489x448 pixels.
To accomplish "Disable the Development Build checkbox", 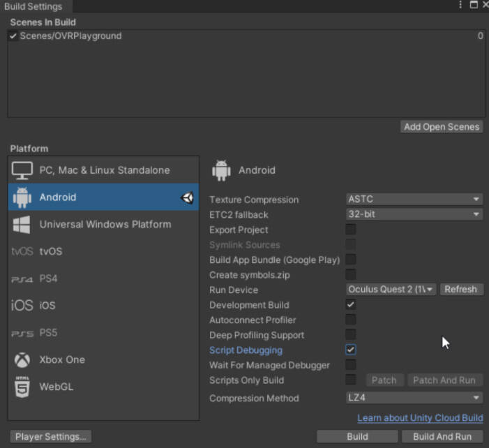I will pos(351,305).
